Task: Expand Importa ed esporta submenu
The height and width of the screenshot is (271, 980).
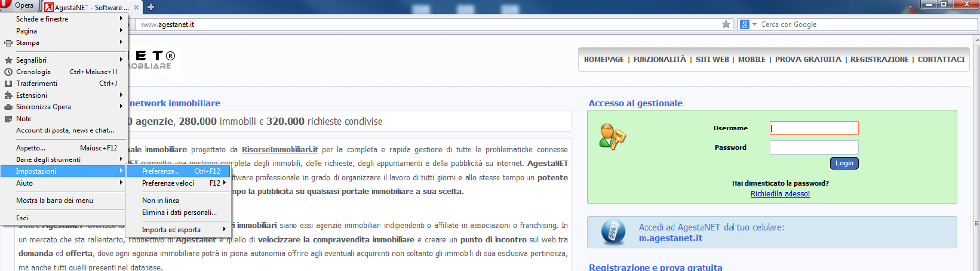Action: coord(179,230)
